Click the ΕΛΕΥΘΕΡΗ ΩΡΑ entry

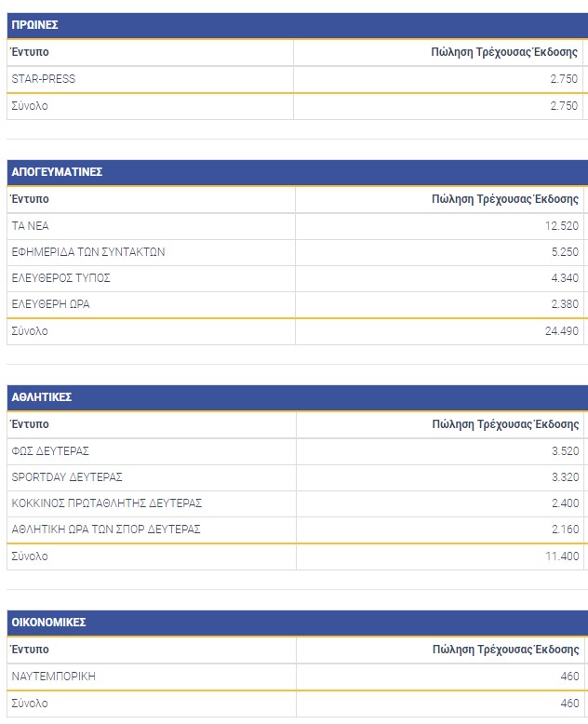coord(51,304)
